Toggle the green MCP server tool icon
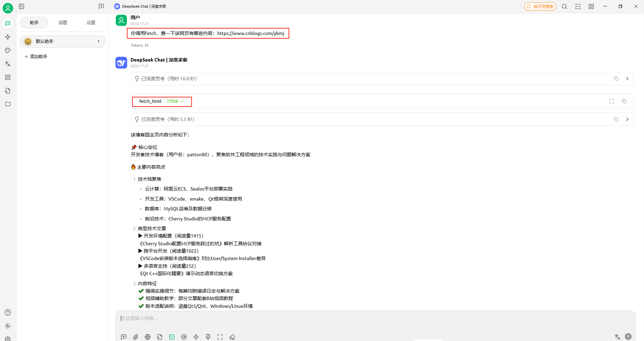Screen dimensions: 644x341 (x=172, y=337)
